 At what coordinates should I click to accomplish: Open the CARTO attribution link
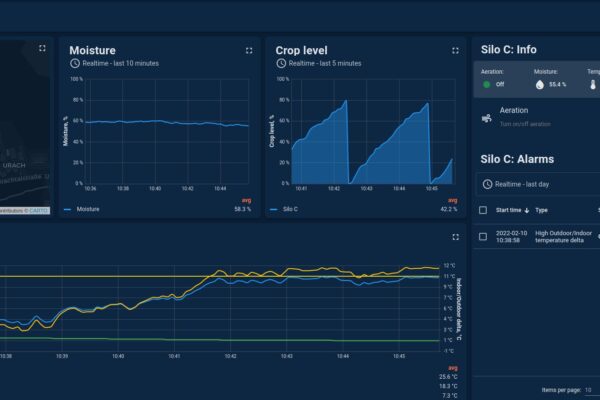[x=40, y=210]
